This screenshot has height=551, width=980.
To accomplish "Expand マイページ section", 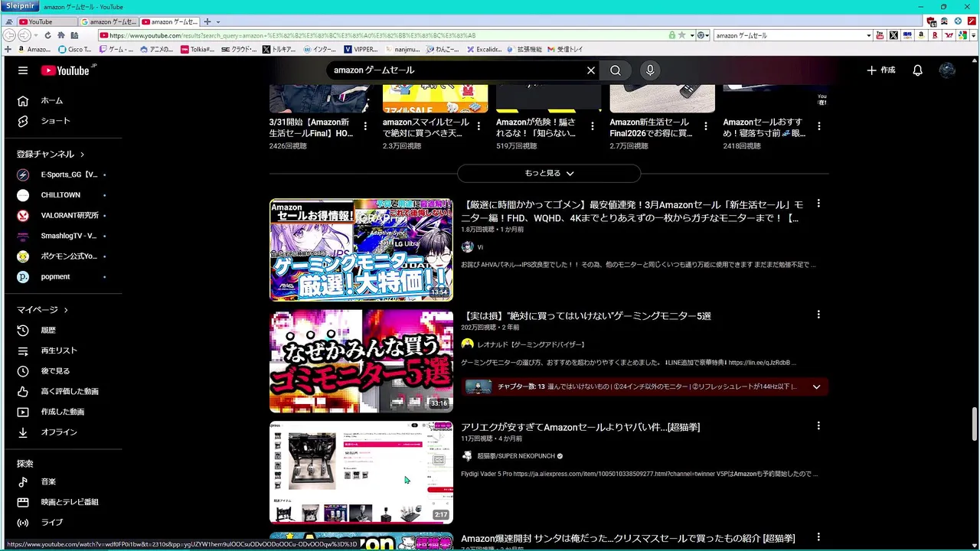I will (43, 310).
